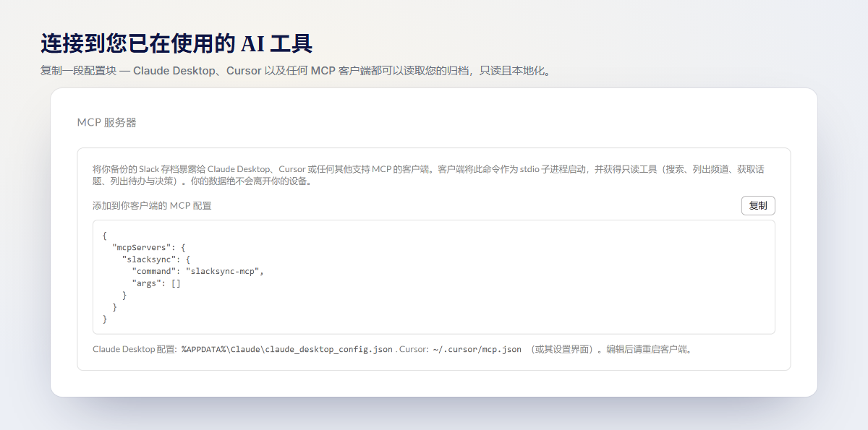Screen dimensions: 868x430
Task: Click the "args": [] line
Action: pos(156,283)
